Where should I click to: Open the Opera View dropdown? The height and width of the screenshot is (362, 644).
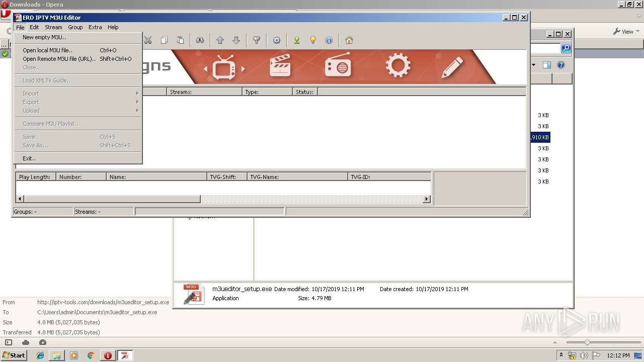[x=626, y=31]
